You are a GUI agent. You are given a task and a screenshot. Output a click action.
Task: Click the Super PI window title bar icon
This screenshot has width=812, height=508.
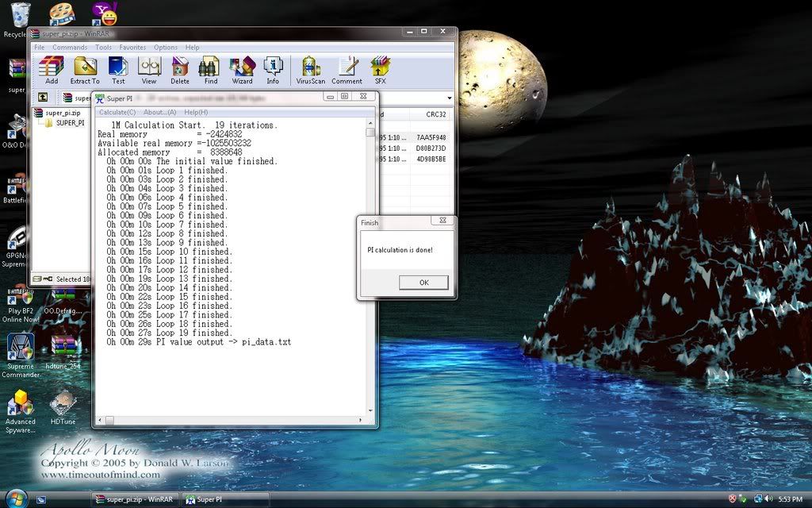pyautogui.click(x=100, y=98)
